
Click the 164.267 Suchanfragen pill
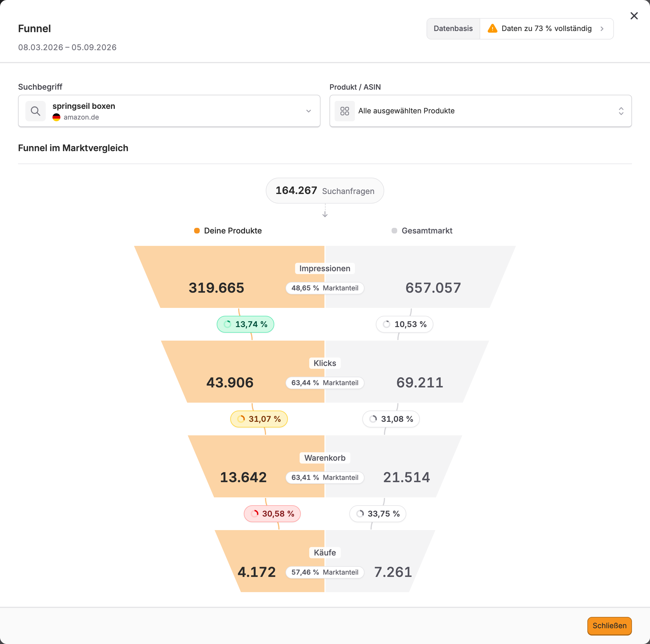(325, 191)
